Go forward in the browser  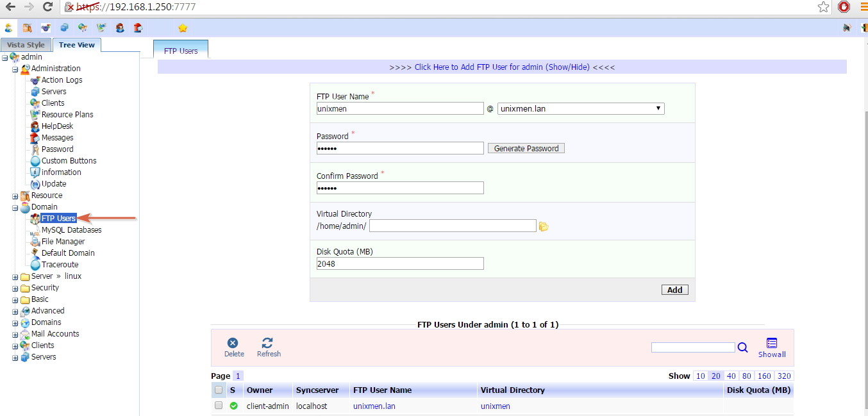(29, 7)
